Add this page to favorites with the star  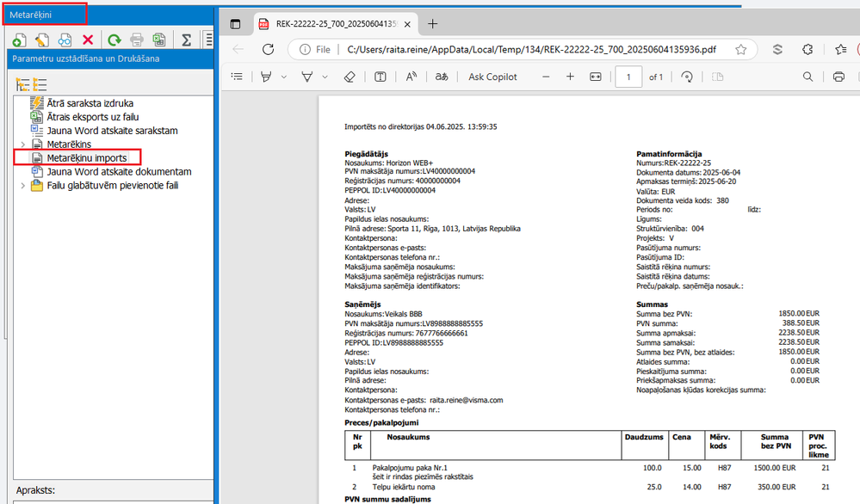click(741, 49)
